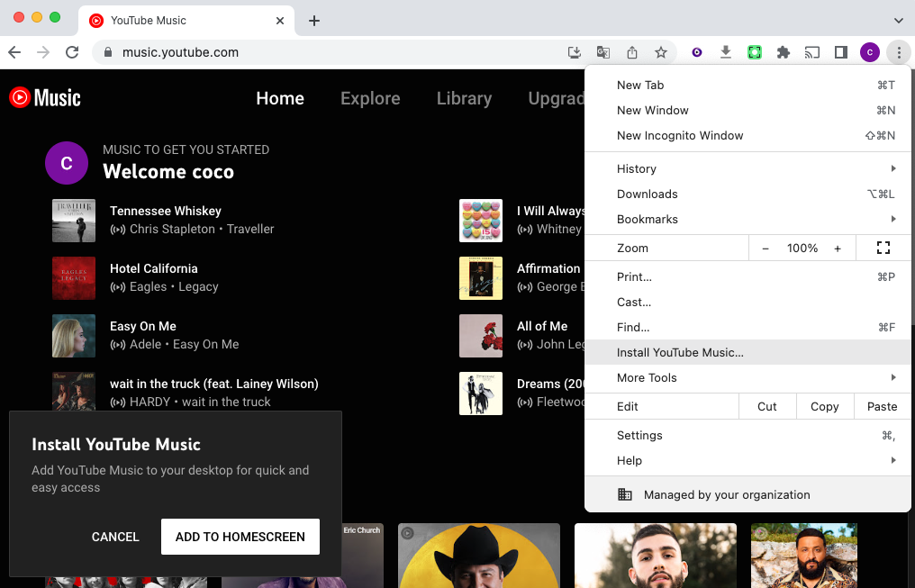Click the Downloads arrow icon

click(x=725, y=52)
